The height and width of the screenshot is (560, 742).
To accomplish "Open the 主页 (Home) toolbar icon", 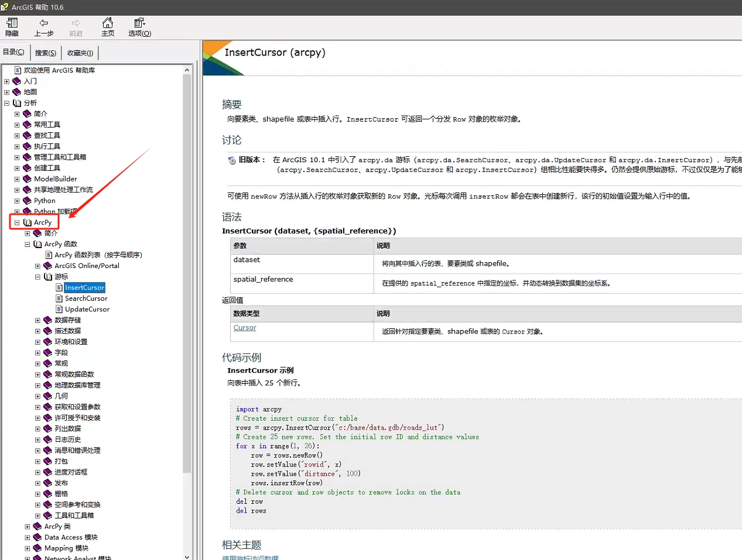I will pos(108,23).
